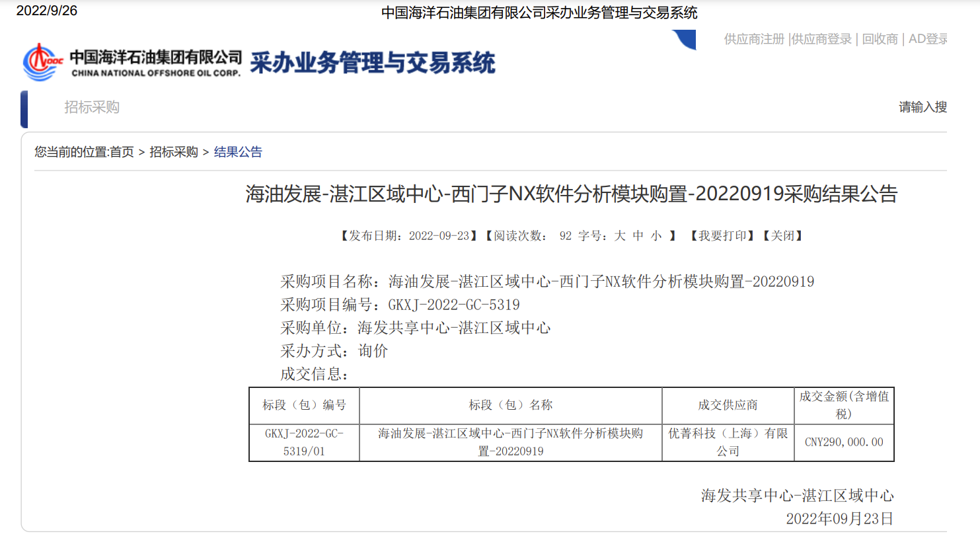Click 我要打印 to print page
This screenshot has height=538, width=980.
pyautogui.click(x=722, y=236)
